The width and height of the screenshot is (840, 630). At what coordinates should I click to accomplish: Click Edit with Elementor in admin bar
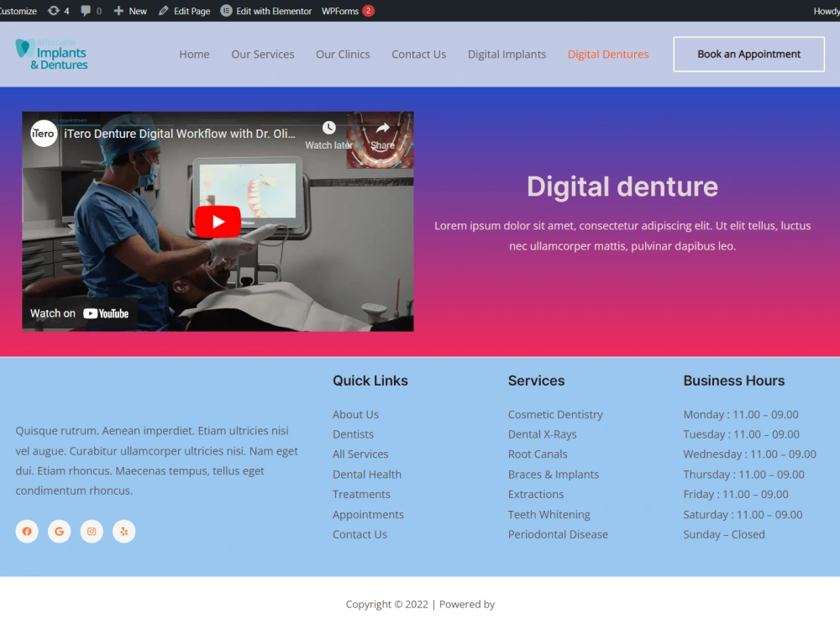(266, 11)
